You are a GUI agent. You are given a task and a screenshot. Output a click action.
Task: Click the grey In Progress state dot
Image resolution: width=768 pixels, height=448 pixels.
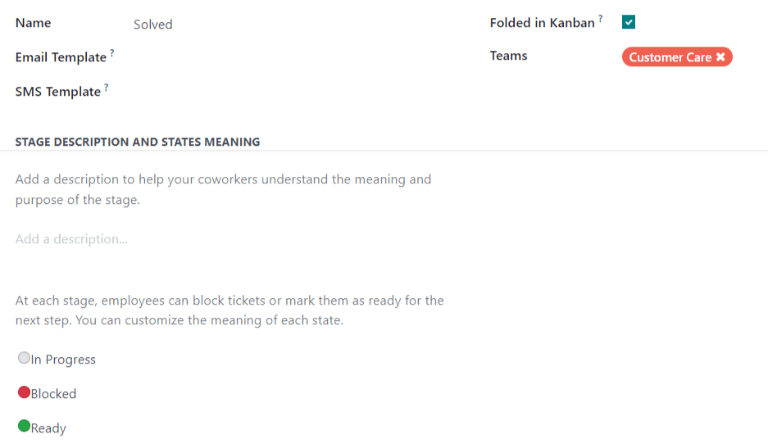click(x=24, y=357)
